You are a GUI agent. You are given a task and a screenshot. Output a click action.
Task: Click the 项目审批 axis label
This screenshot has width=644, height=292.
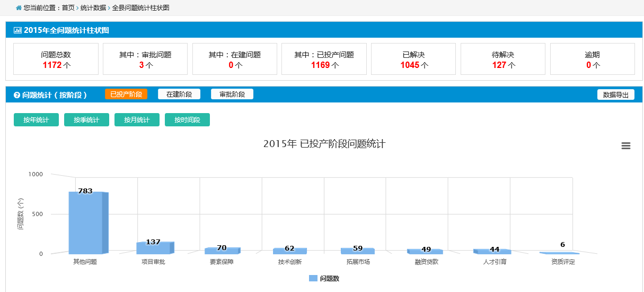tap(153, 262)
